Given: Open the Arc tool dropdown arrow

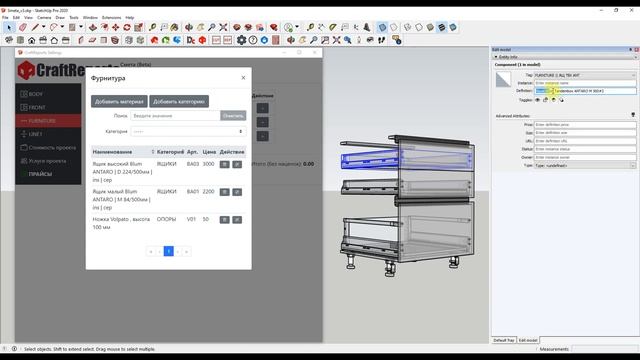Looking at the screenshot, I should [x=62, y=27].
